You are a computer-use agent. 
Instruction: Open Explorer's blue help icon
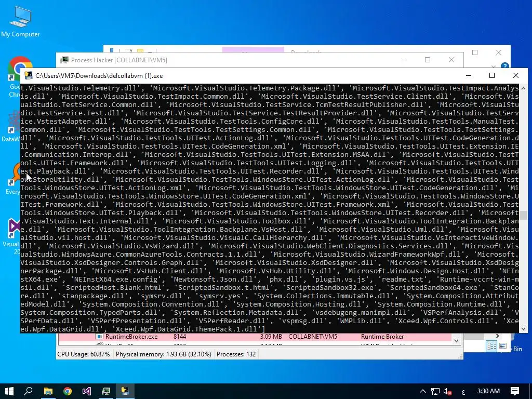(x=504, y=66)
